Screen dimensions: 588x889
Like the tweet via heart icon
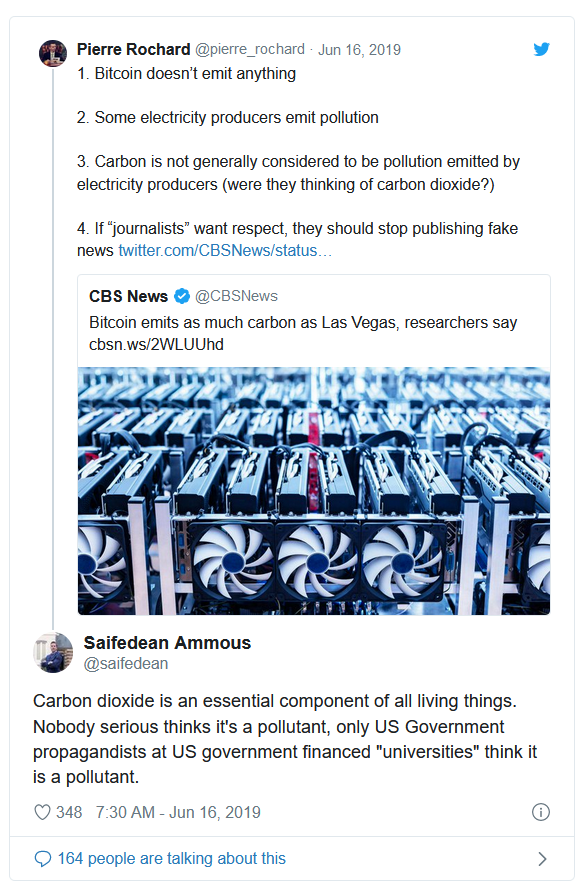pyautogui.click(x=43, y=812)
